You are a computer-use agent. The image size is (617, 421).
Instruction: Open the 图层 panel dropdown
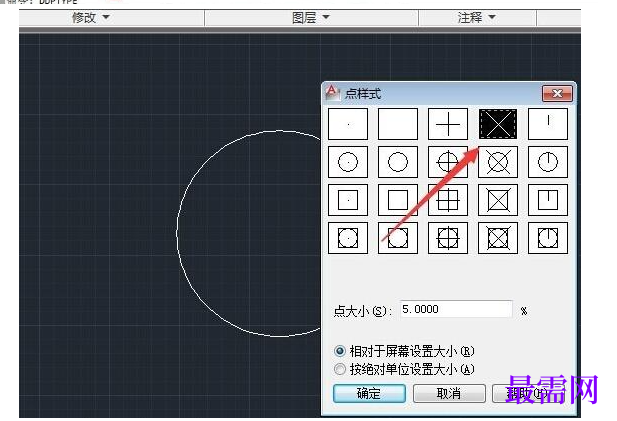pyautogui.click(x=311, y=18)
